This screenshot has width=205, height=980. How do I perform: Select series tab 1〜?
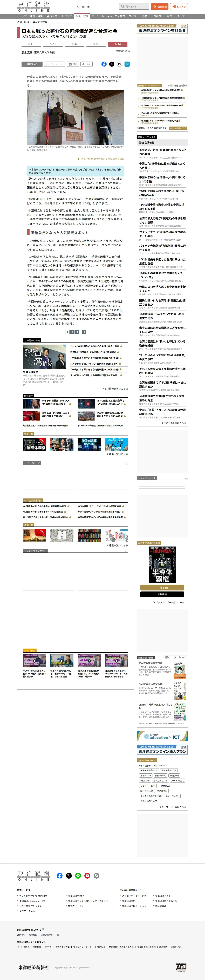point(32,44)
